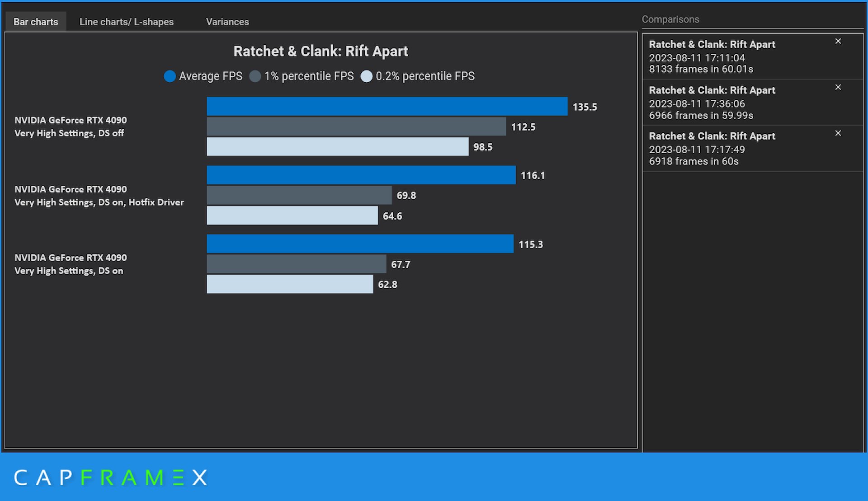Toggle the 1% percentile FPS legend dot
This screenshot has width=868, height=501.
(x=255, y=76)
